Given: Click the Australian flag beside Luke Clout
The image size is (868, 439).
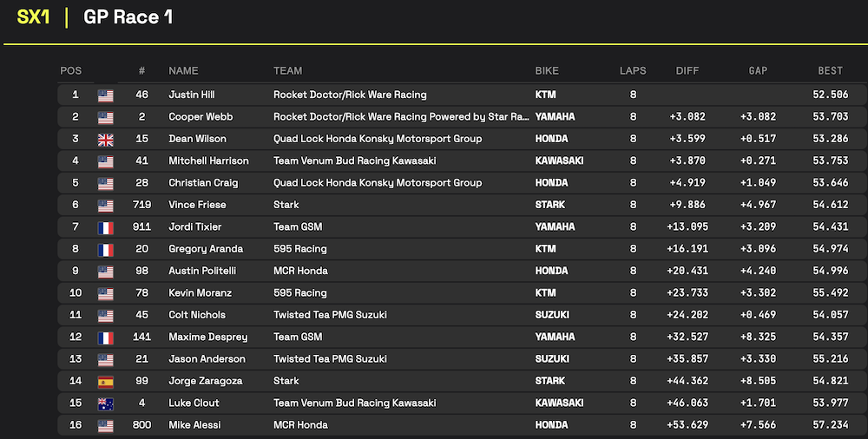Looking at the screenshot, I should (x=105, y=404).
